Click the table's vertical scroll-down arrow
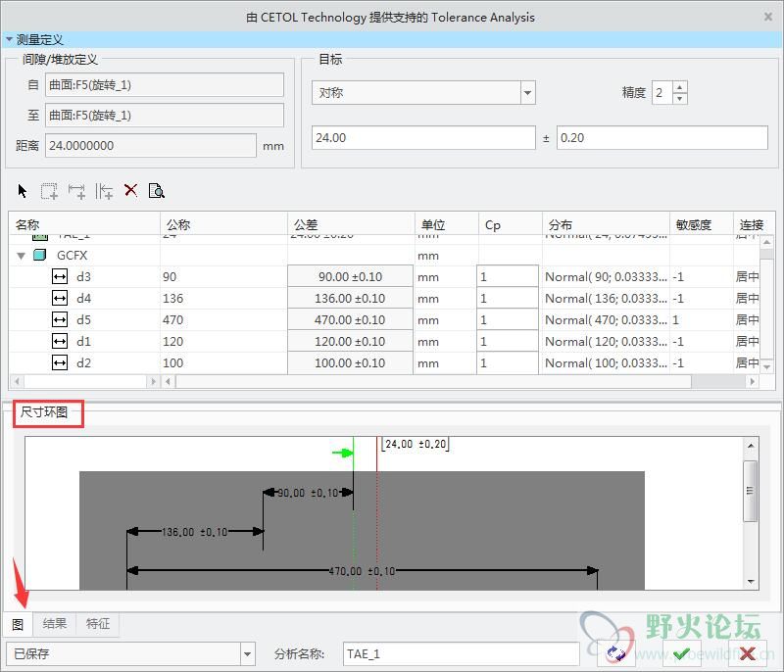The width and height of the screenshot is (784, 672). 766,367
